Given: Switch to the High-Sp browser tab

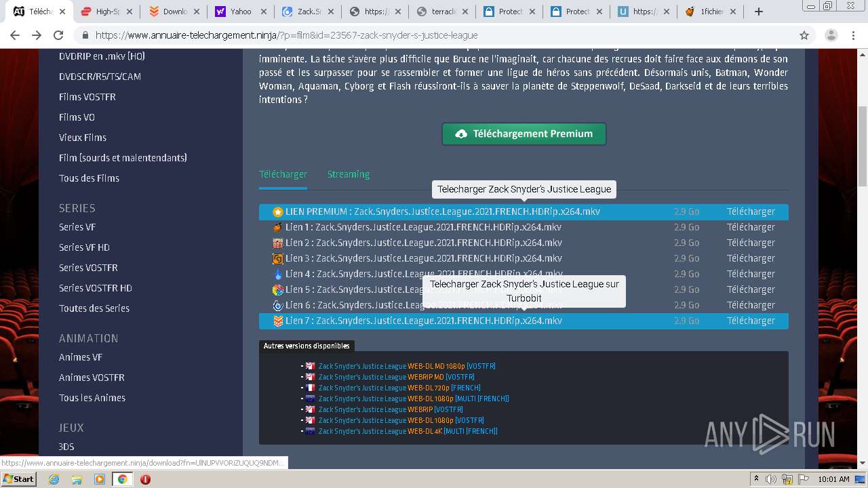Looking at the screenshot, I should coord(105,12).
